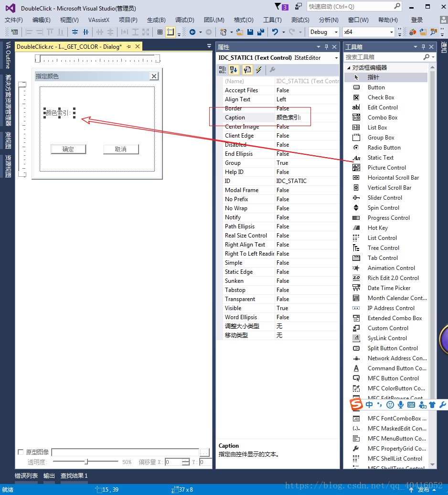The width and height of the screenshot is (448, 495).
Task: Enable the prototype image checkbox
Action: [21, 452]
